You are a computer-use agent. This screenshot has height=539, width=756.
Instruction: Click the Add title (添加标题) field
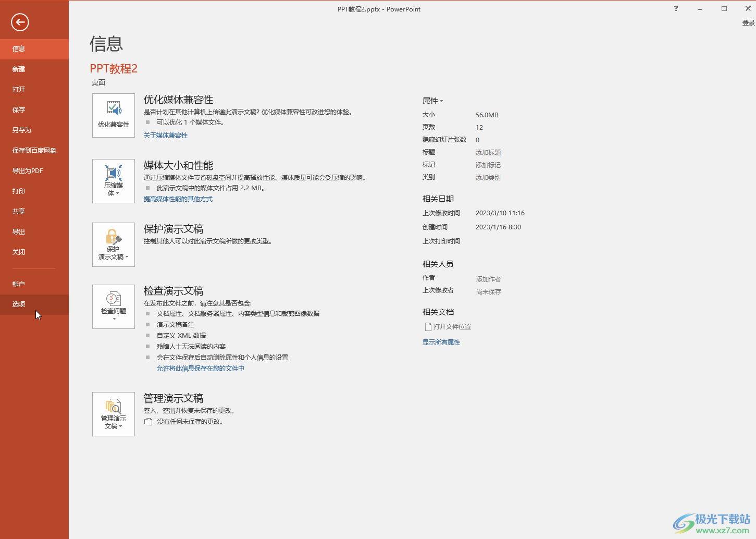(488, 153)
